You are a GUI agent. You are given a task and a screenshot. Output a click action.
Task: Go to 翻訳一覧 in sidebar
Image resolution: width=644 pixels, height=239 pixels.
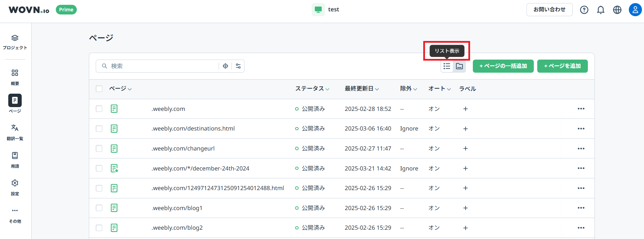15,132
